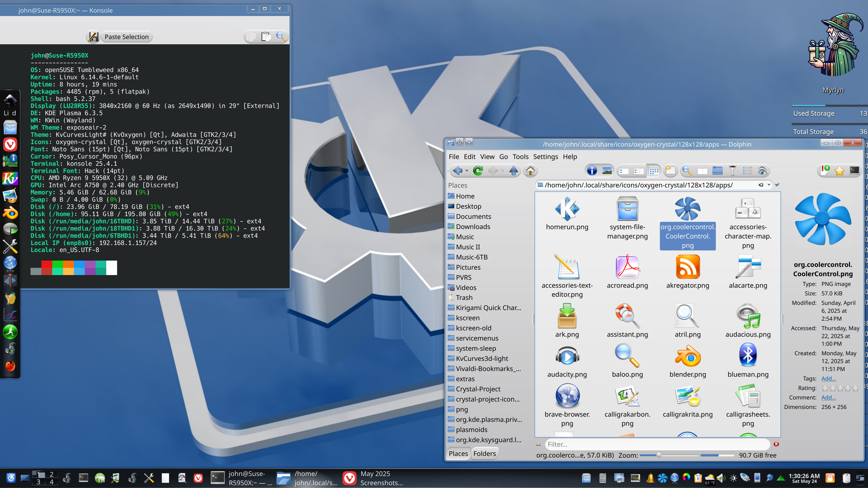Reload the current Dolphin folder

[478, 171]
